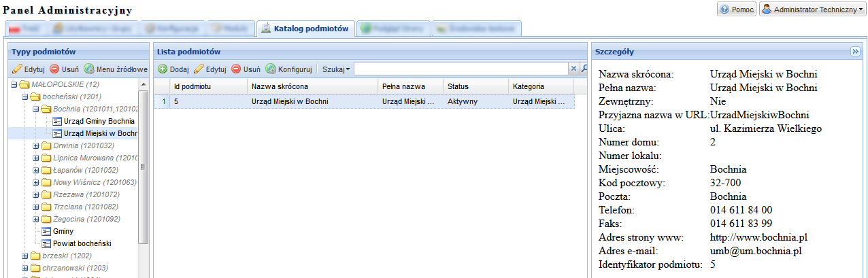Open the Pomoc help button
The width and height of the screenshot is (868, 278).
click(737, 10)
